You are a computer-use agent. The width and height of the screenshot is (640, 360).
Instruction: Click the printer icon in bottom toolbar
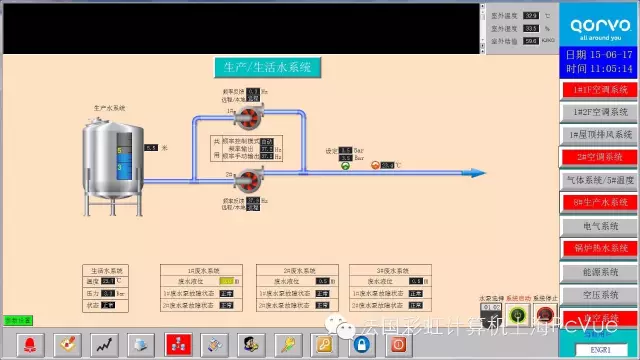[x=141, y=345]
